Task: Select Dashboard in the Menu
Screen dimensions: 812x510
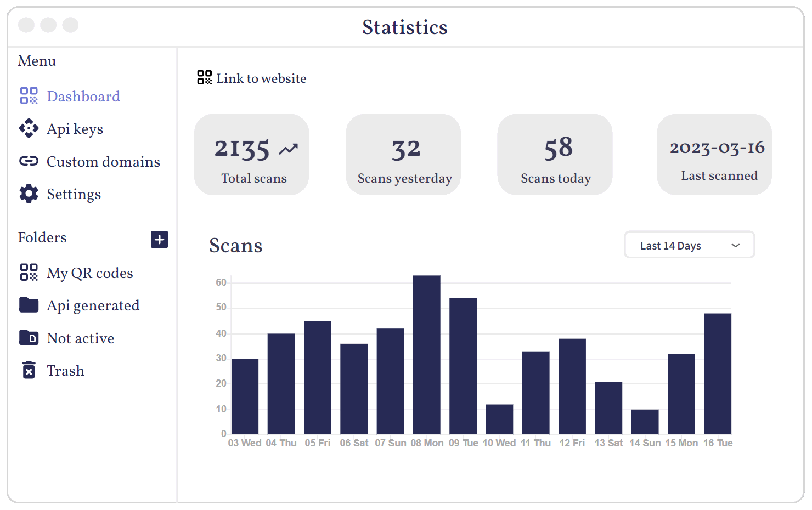Action: (x=83, y=96)
